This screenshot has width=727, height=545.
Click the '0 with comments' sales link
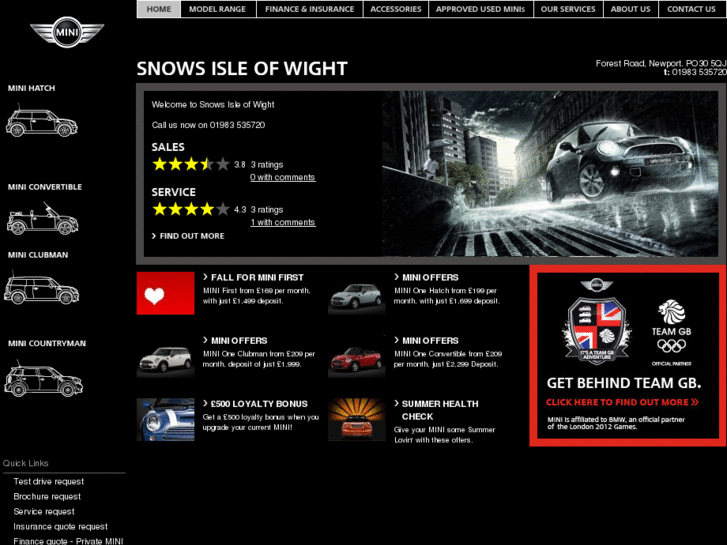click(x=282, y=177)
